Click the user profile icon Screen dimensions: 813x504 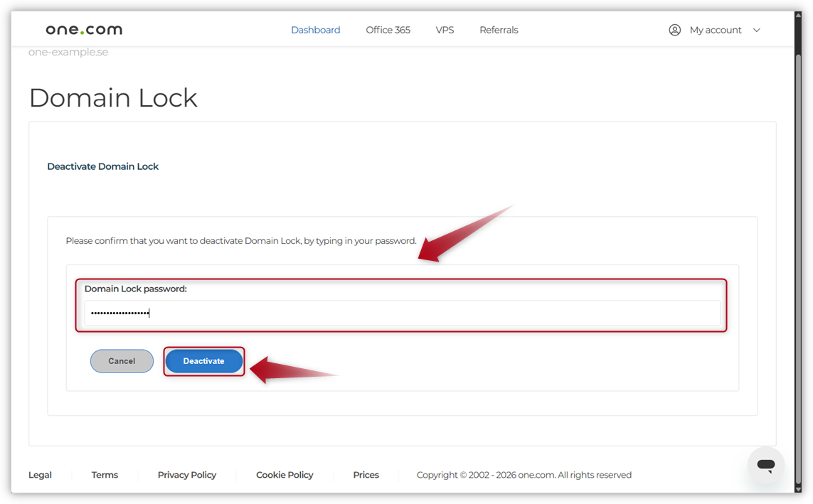click(675, 30)
